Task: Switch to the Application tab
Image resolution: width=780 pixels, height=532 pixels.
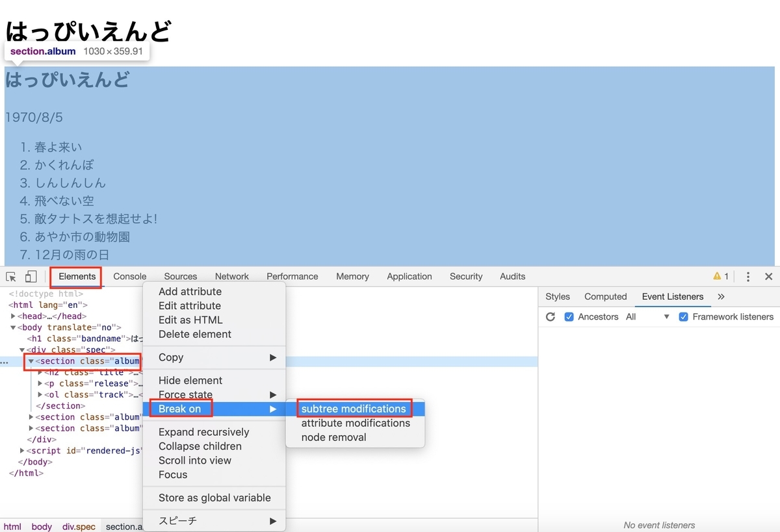Action: [x=409, y=277]
